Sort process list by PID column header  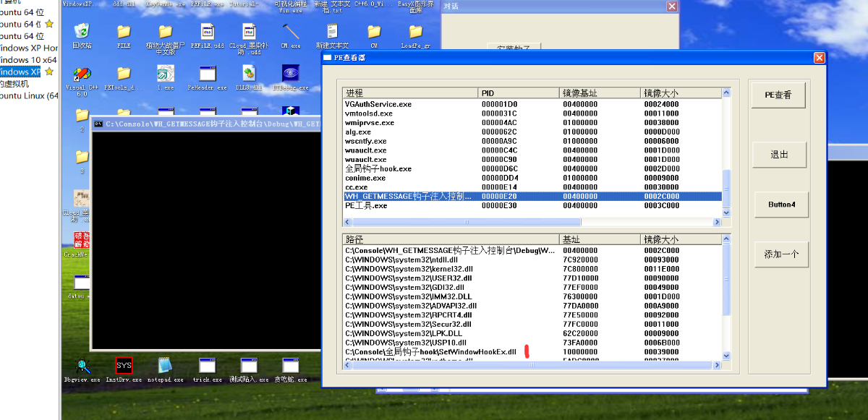point(519,93)
